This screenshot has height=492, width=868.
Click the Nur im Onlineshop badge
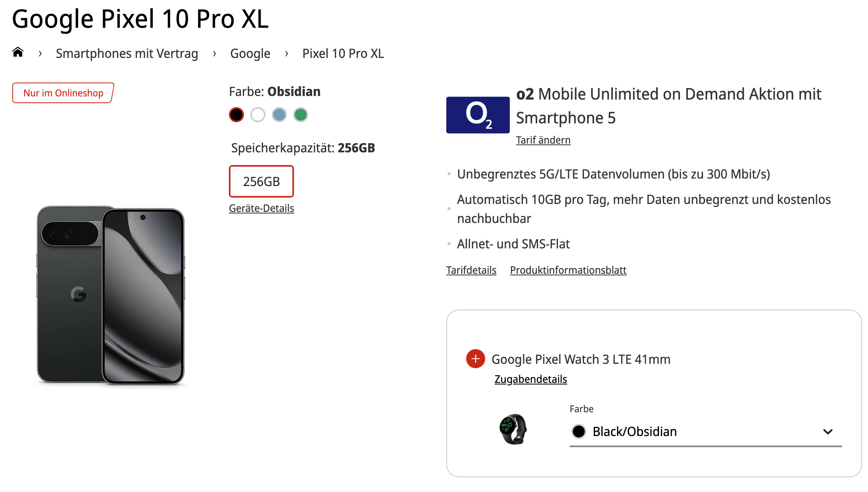(63, 93)
